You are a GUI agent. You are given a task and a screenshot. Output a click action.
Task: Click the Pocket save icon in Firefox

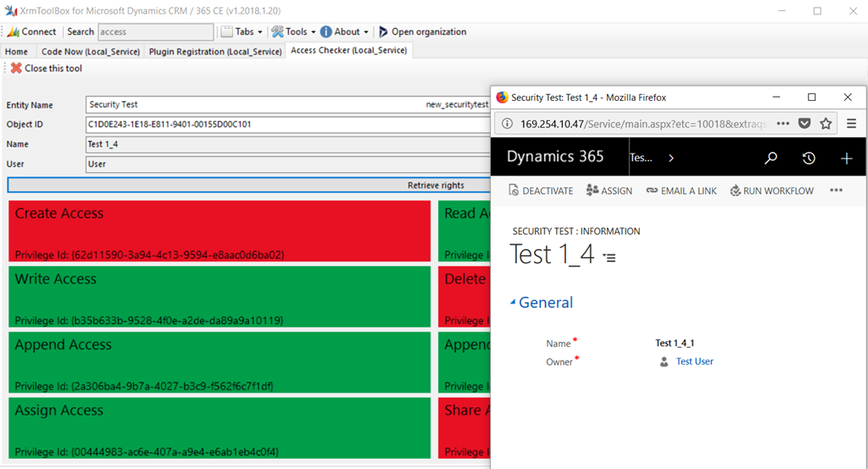click(804, 124)
